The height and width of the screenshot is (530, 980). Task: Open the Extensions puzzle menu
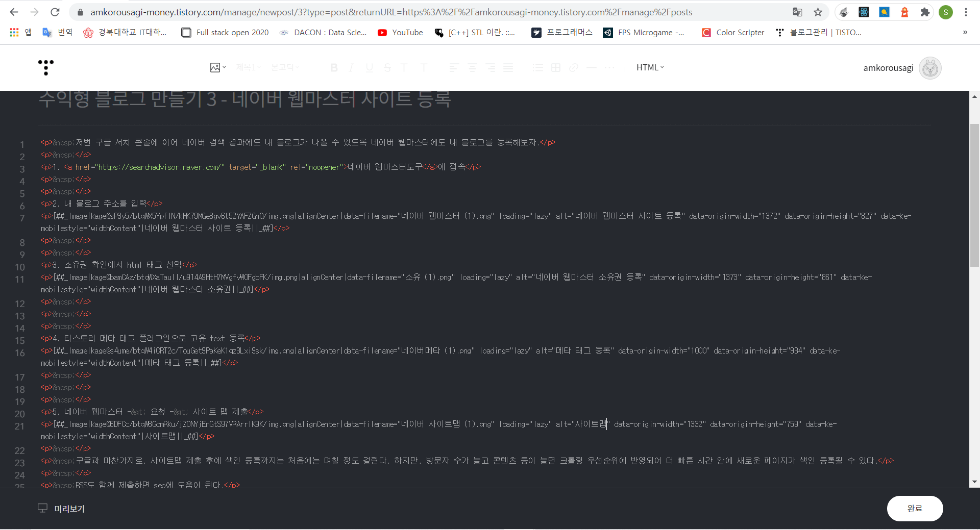click(925, 12)
